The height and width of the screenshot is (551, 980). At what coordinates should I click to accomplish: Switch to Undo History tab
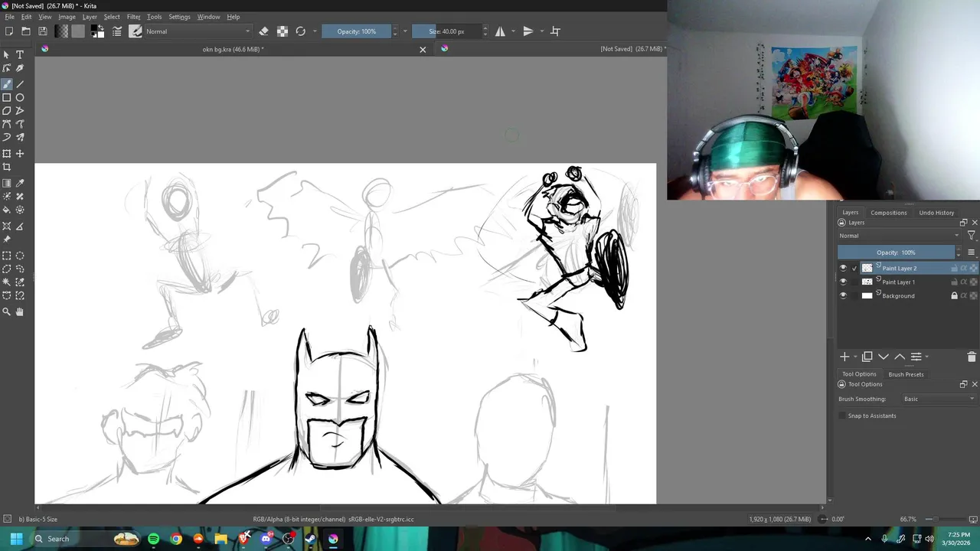(936, 213)
